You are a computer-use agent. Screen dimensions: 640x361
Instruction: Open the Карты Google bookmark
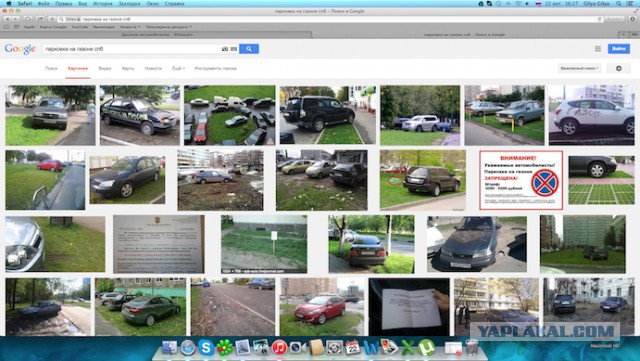[53, 27]
